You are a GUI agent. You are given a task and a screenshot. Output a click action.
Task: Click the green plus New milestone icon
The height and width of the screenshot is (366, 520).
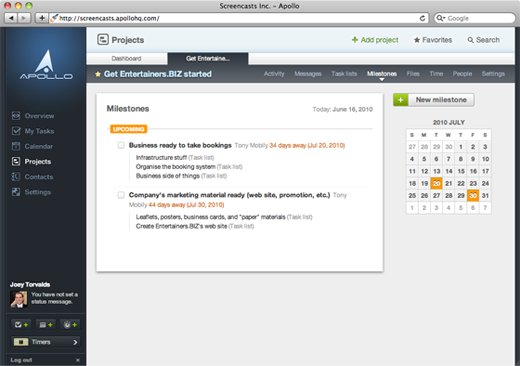pos(400,100)
